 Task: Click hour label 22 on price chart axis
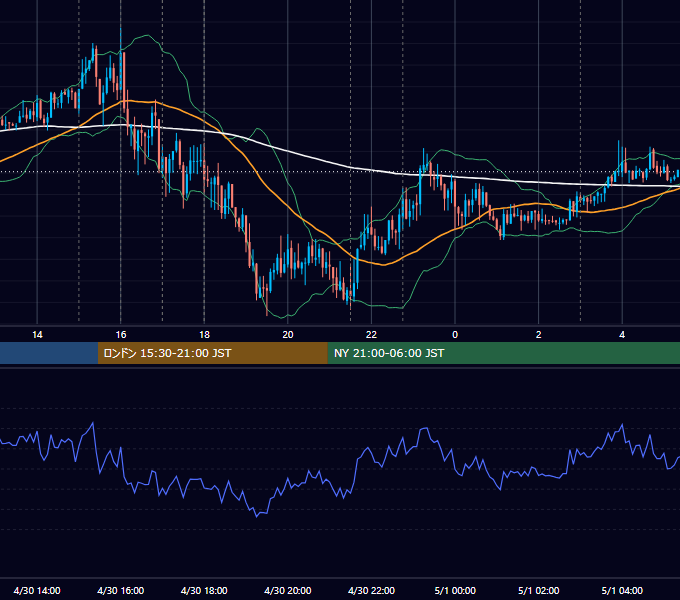click(372, 335)
